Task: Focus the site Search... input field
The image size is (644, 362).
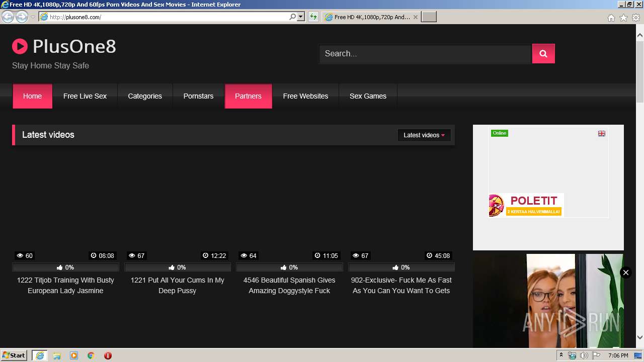Action: click(425, 54)
